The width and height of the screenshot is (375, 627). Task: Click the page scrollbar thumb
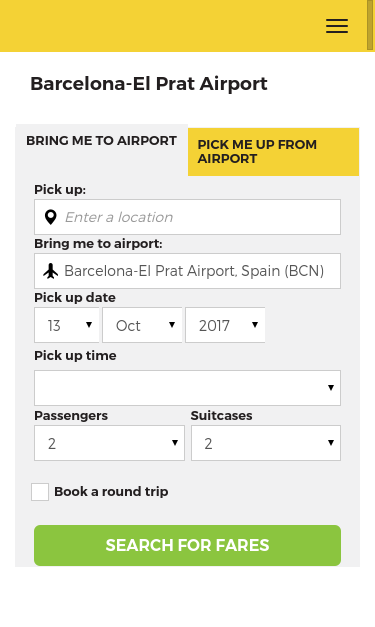[370, 25]
